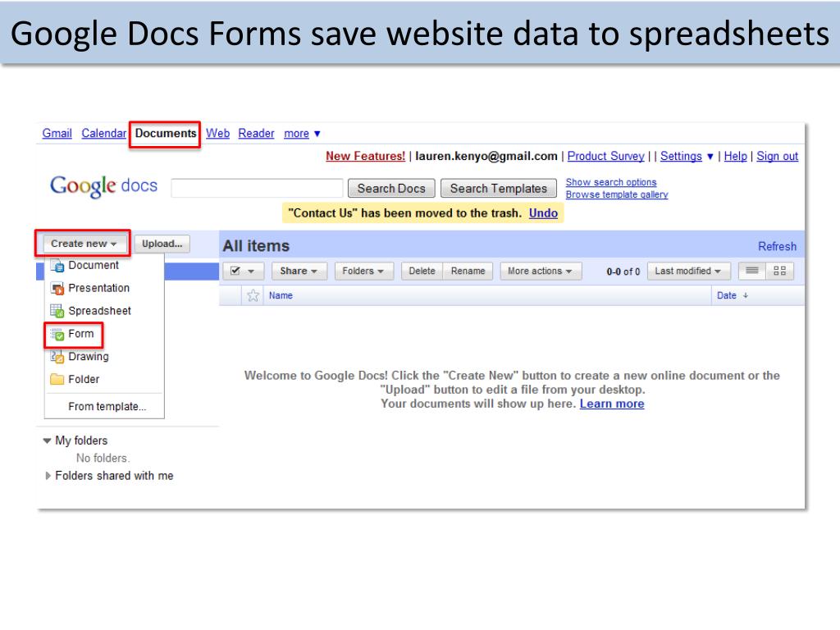Screen dimensions: 840x630
Task: Focus the docs search input field
Action: click(257, 189)
